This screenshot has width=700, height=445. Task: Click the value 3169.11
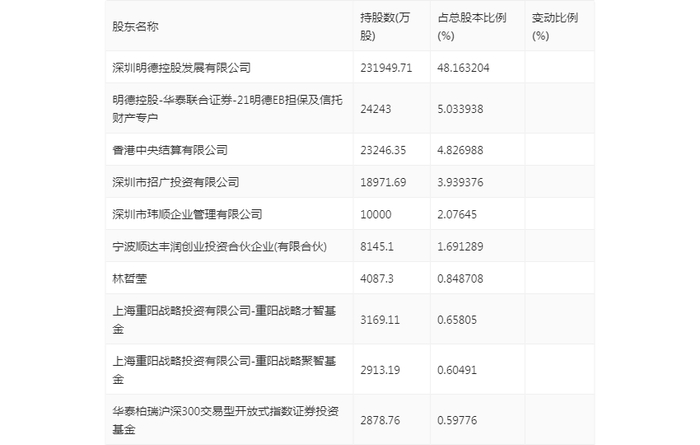380,320
